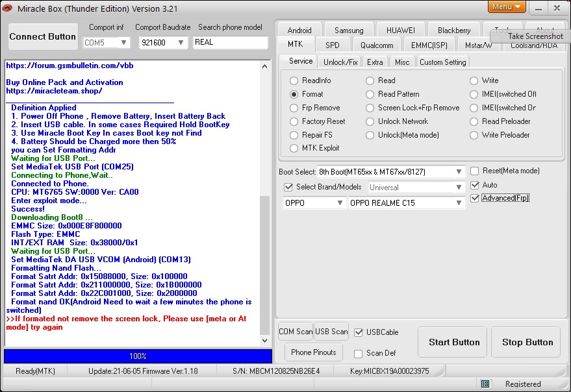Viewport: 571px width, 392px height.
Task: Click the Stop Button
Action: (x=526, y=342)
